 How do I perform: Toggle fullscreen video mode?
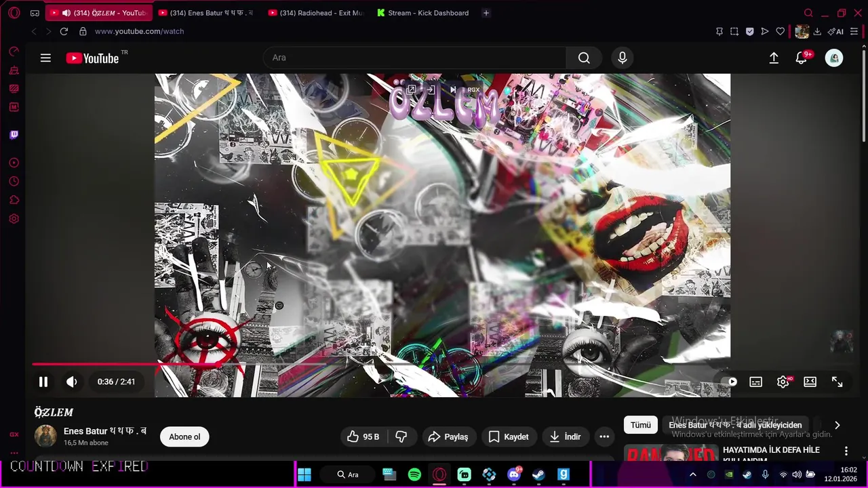[x=837, y=382]
